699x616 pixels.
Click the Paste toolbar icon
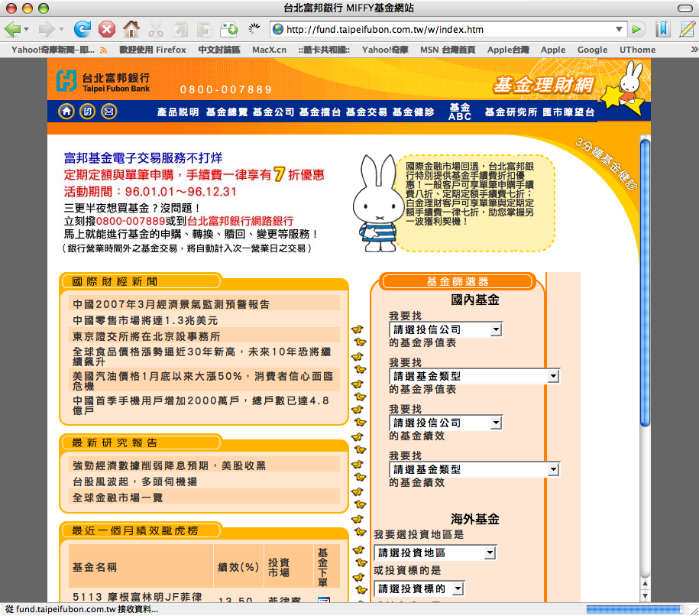coord(205,30)
